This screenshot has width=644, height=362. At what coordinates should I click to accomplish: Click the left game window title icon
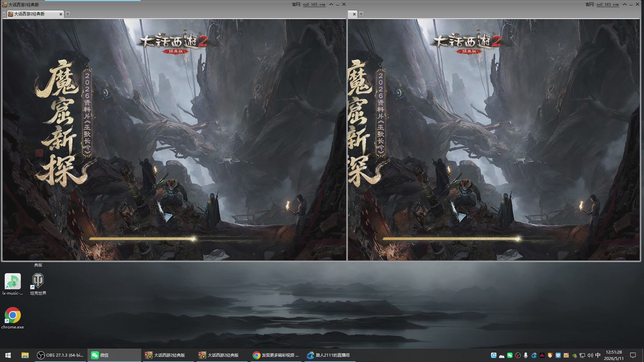[5, 5]
